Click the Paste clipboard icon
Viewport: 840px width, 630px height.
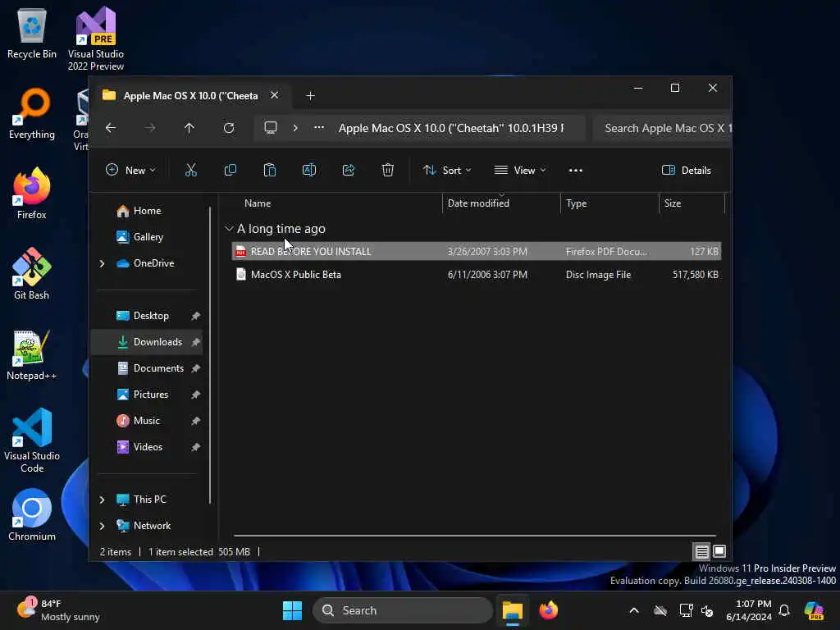coord(269,171)
